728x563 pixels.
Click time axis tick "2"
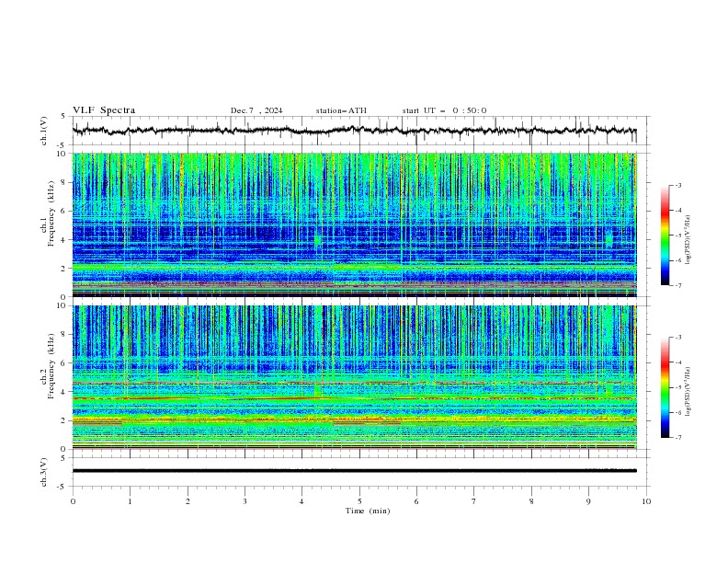pyautogui.click(x=188, y=501)
